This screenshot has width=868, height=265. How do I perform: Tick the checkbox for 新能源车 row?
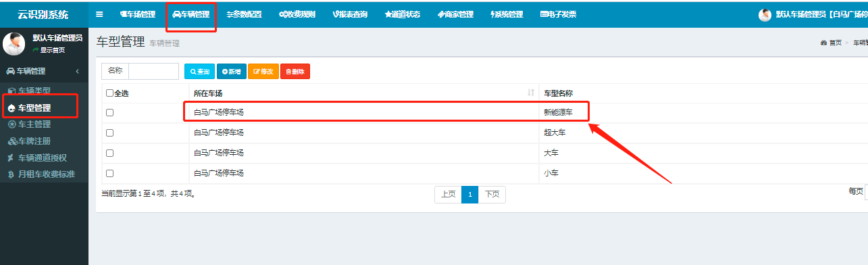(110, 113)
